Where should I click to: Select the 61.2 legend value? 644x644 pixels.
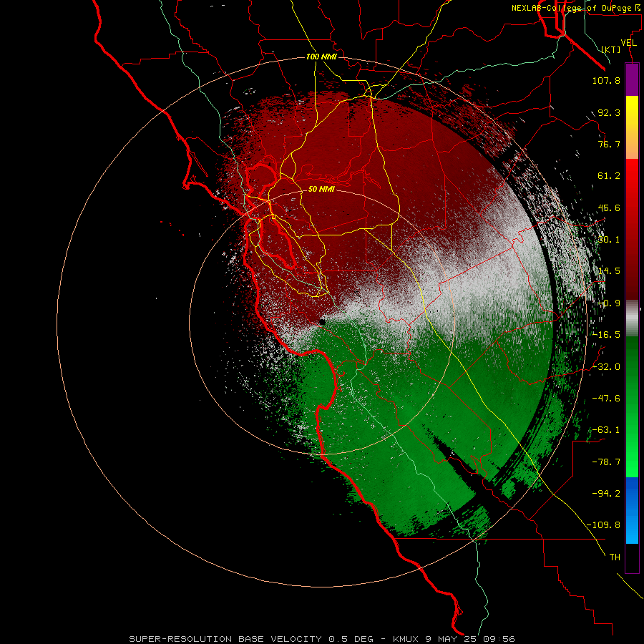point(609,176)
